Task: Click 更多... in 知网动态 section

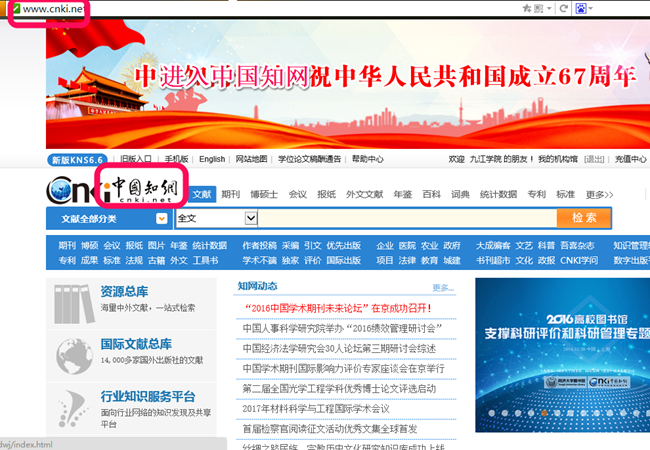Action: click(443, 288)
